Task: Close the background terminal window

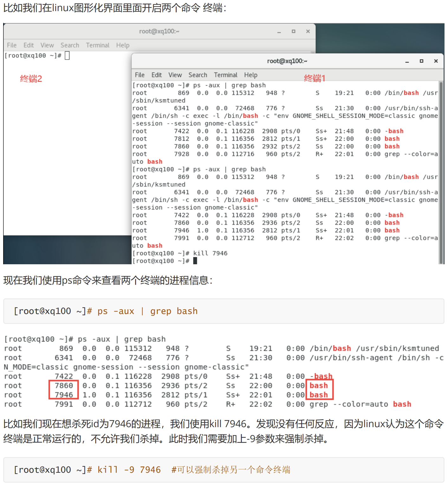Action: click(x=308, y=31)
